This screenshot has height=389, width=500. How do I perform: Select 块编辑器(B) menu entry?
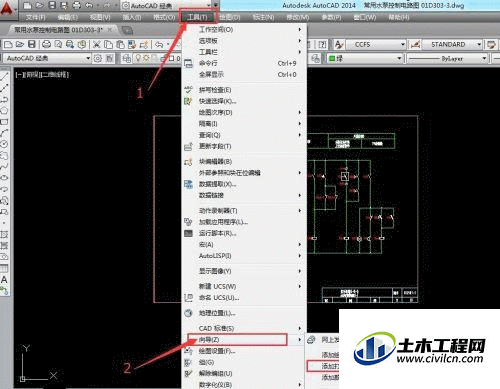coord(244,162)
